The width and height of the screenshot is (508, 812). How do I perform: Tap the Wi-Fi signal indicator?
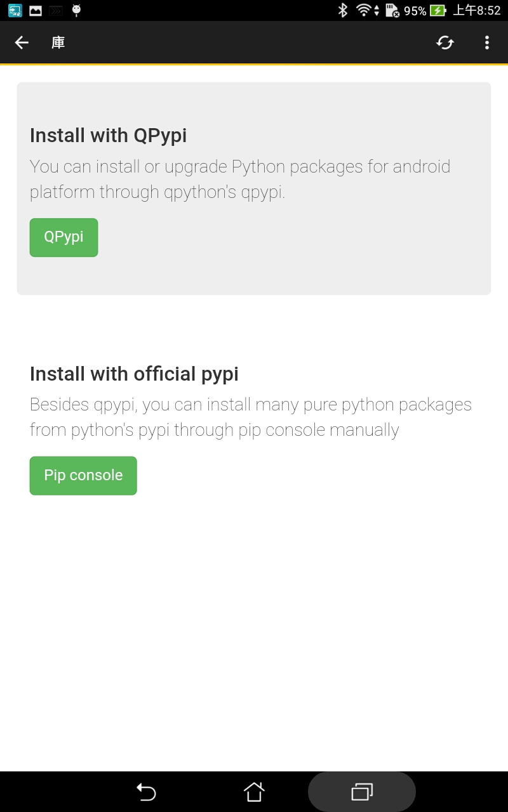364,10
